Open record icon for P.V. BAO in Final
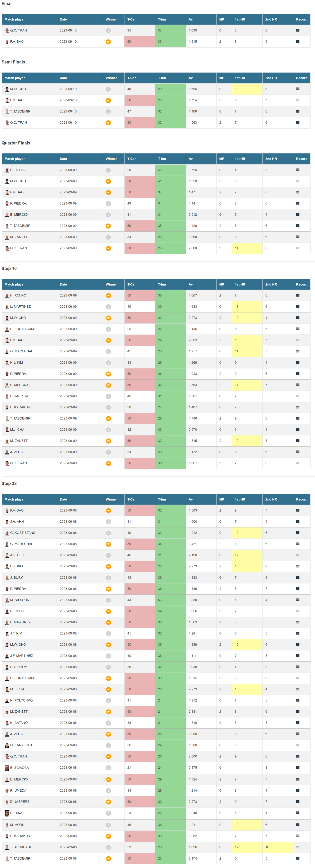This screenshot has width=315, height=868. (298, 42)
